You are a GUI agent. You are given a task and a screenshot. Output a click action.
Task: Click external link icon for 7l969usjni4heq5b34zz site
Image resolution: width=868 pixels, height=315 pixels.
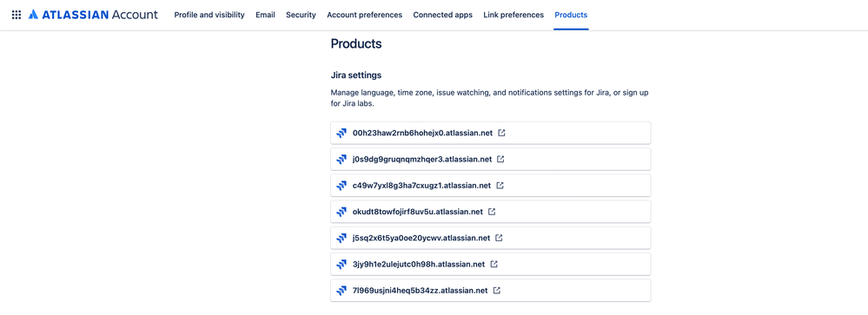(x=496, y=290)
